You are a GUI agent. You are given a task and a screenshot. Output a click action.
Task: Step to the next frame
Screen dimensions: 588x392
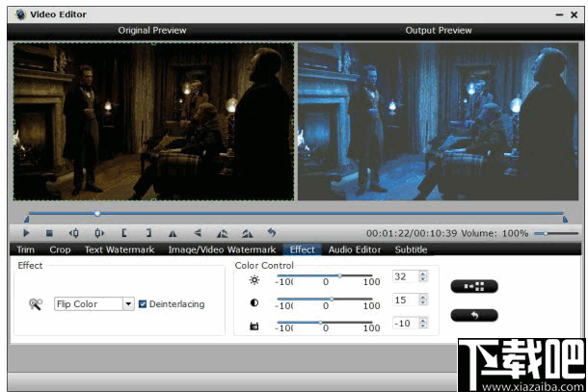point(99,233)
